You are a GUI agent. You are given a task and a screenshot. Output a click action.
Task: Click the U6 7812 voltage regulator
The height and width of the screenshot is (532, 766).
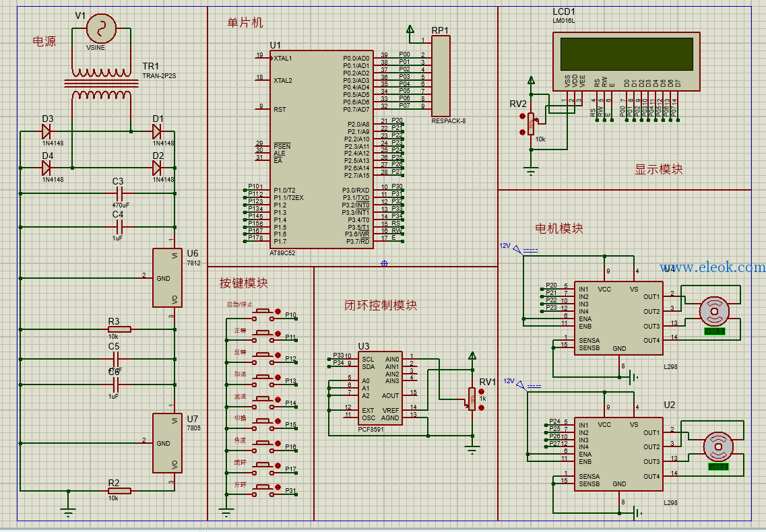click(167, 277)
